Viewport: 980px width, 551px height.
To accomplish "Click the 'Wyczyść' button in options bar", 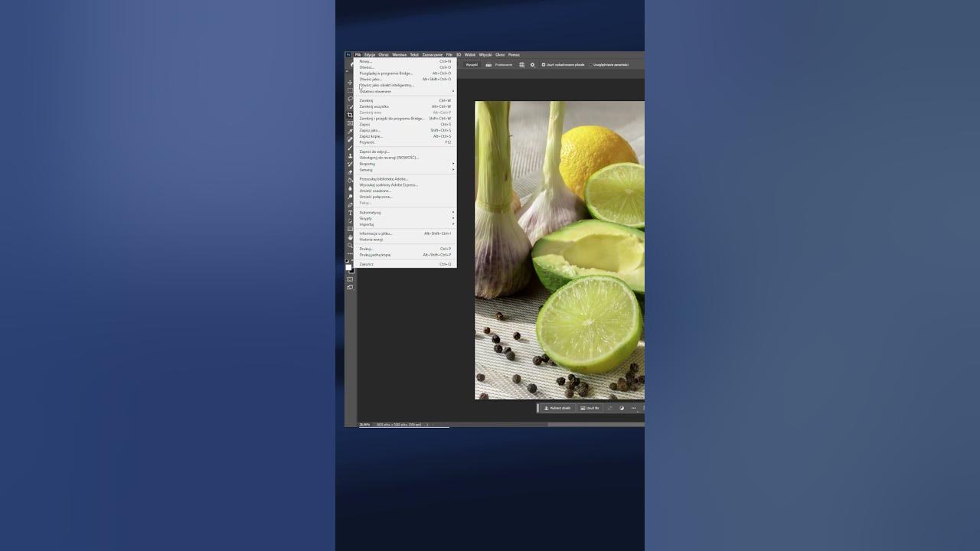I will 472,65.
